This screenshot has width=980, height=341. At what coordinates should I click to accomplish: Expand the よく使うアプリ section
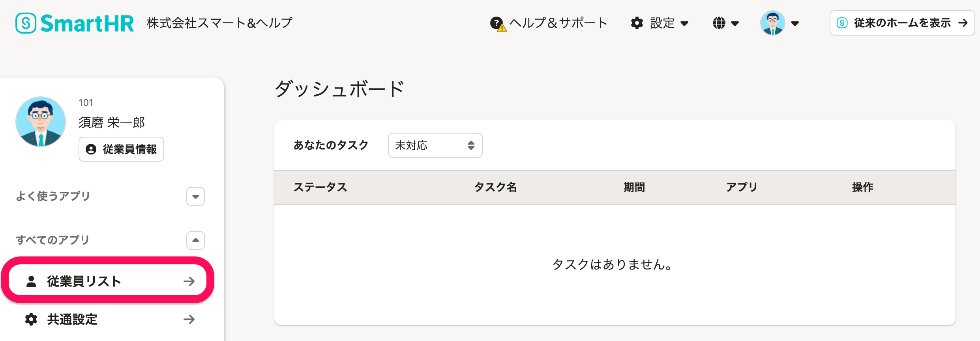[195, 196]
